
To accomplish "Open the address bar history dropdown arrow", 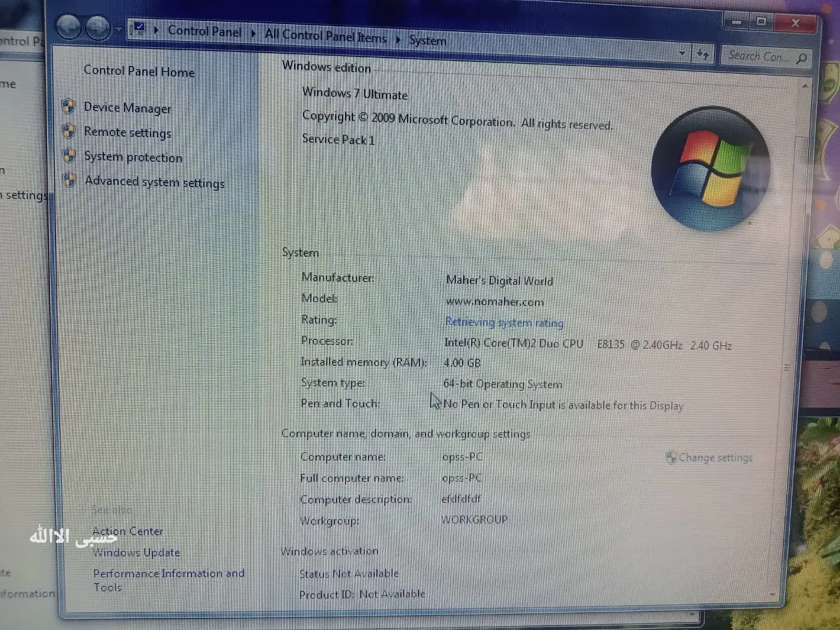I will (x=682, y=53).
